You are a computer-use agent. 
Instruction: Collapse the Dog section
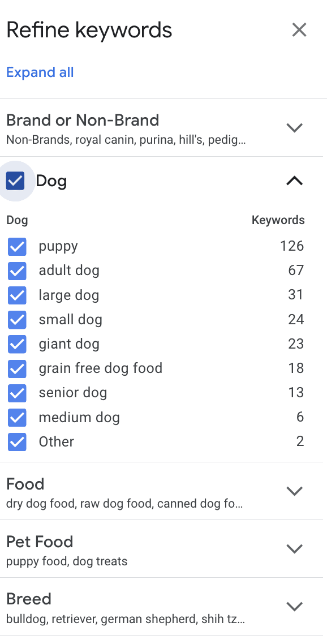point(294,181)
